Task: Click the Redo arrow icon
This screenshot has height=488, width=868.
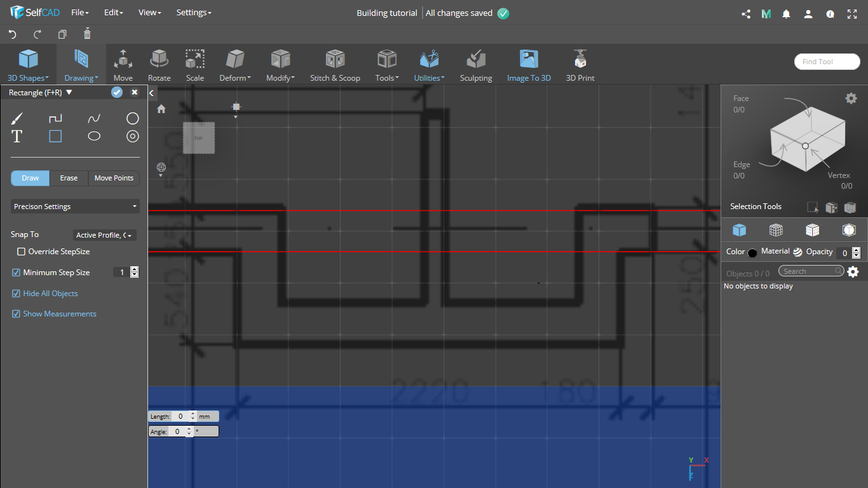Action: click(x=37, y=34)
